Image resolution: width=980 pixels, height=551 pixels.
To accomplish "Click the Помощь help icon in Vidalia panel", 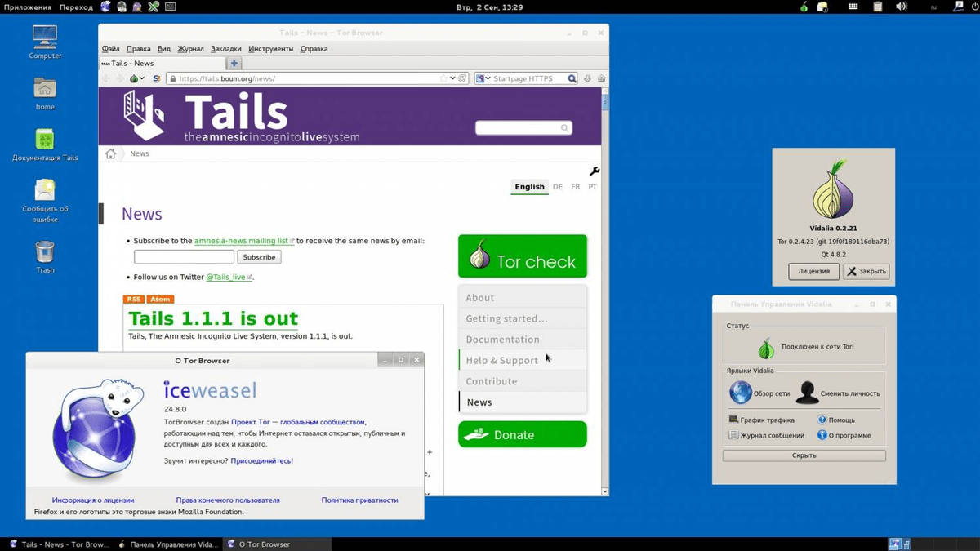I will click(x=822, y=420).
